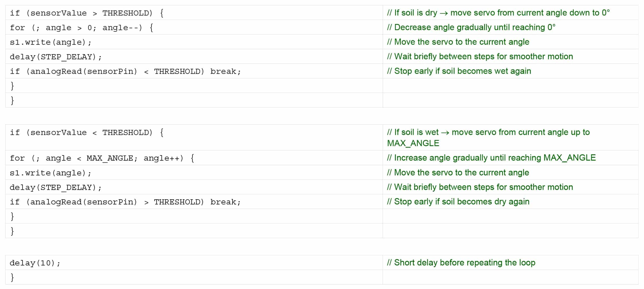Click the 'for (; angle < MAX_ANGLE; angle++)' line

[x=102, y=158]
